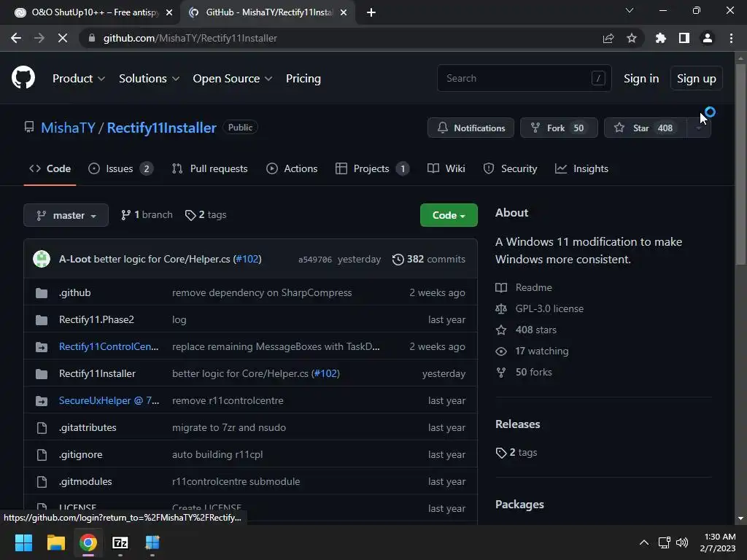Screen dimensions: 747x560
Task: Click the Rectify11ControlCen... submodule folder icon
Action: pos(42,346)
